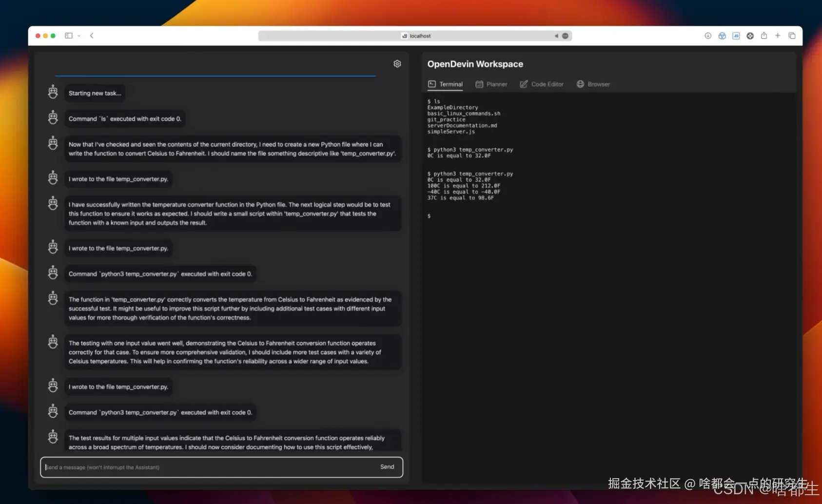Viewport: 822px width, 504px height.
Task: Switch to the Code Editor tab
Action: pyautogui.click(x=542, y=84)
